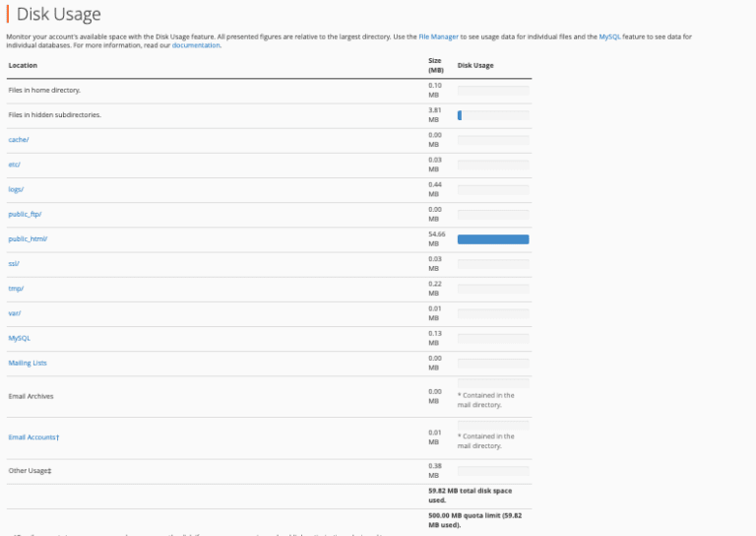This screenshot has height=536, width=756.
Task: Select the 0.44 MB logs size value
Action: [x=434, y=189]
